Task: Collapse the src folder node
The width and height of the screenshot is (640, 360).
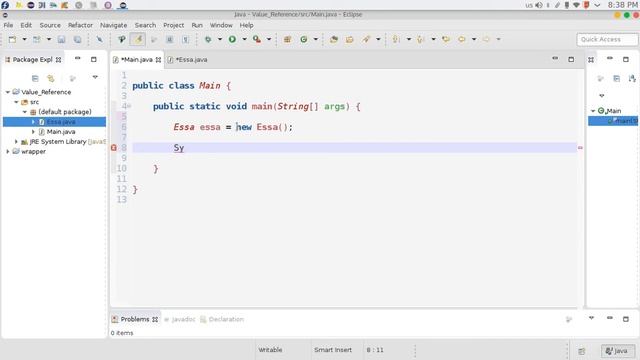Action: coord(16,102)
